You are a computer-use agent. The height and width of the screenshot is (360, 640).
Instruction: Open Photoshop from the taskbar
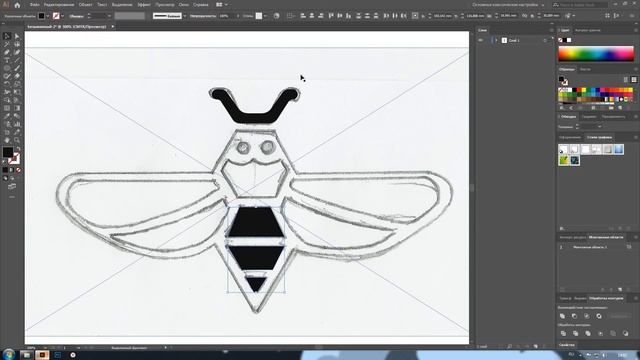(x=57, y=355)
